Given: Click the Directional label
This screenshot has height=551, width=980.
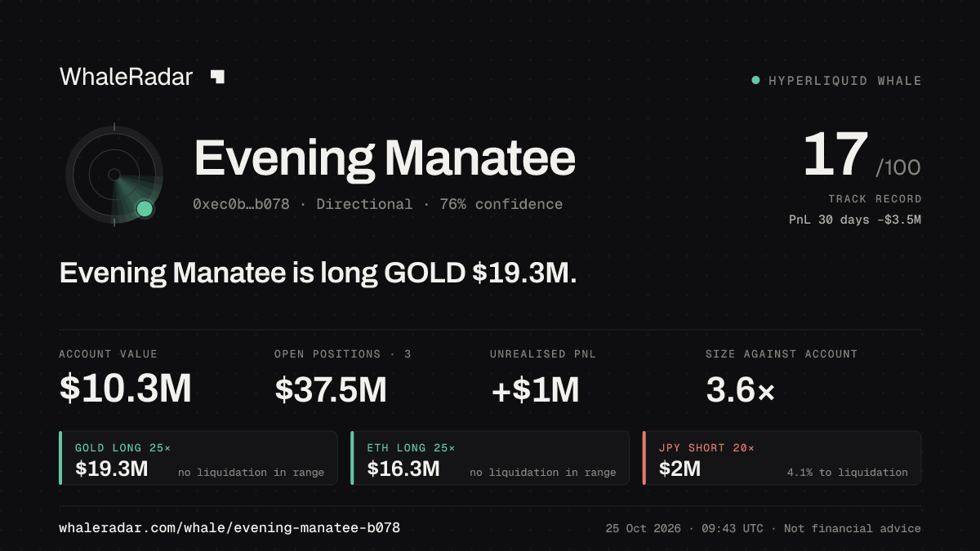Looking at the screenshot, I should [x=364, y=204].
